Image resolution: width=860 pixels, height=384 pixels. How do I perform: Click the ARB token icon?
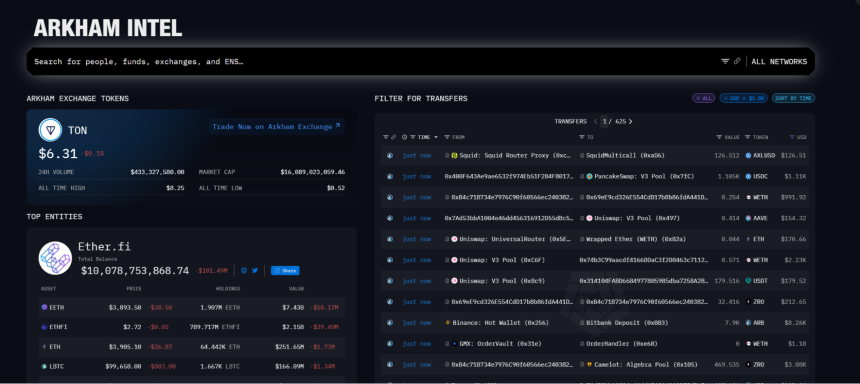click(748, 323)
